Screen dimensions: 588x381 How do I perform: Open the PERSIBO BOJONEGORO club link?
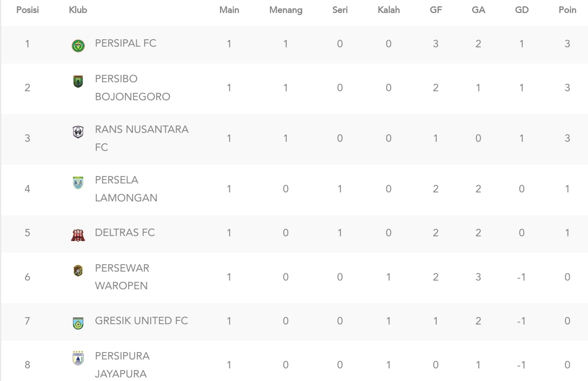pyautogui.click(x=132, y=88)
